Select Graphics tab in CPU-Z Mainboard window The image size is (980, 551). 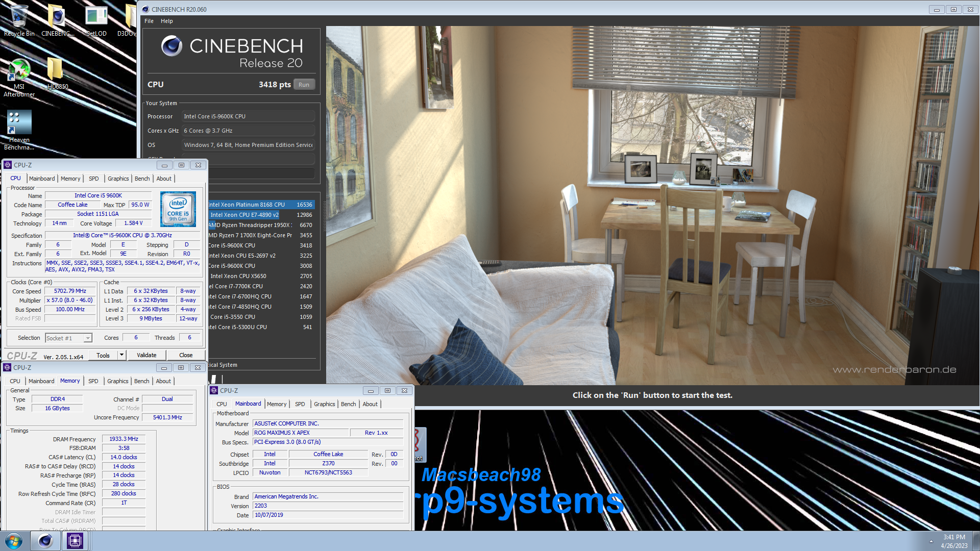pos(325,404)
